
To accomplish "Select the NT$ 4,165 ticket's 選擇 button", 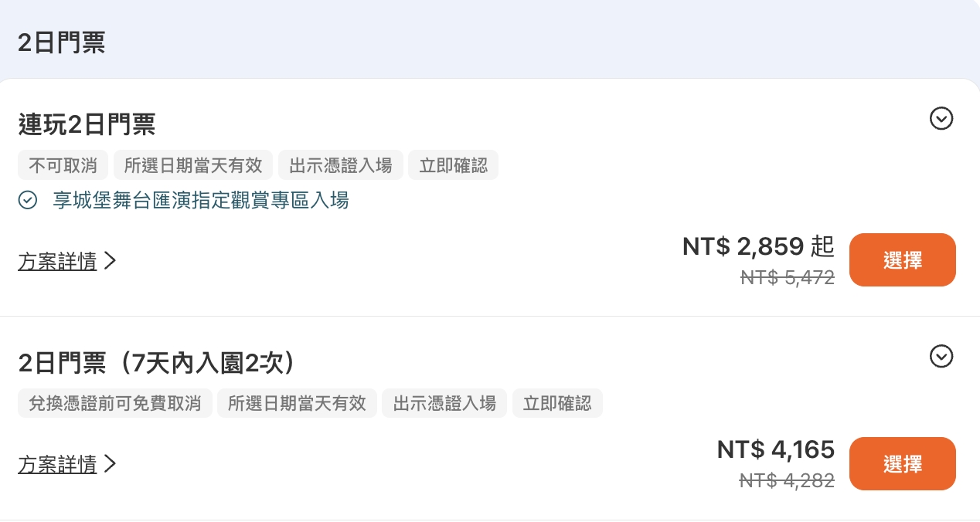I will point(902,463).
